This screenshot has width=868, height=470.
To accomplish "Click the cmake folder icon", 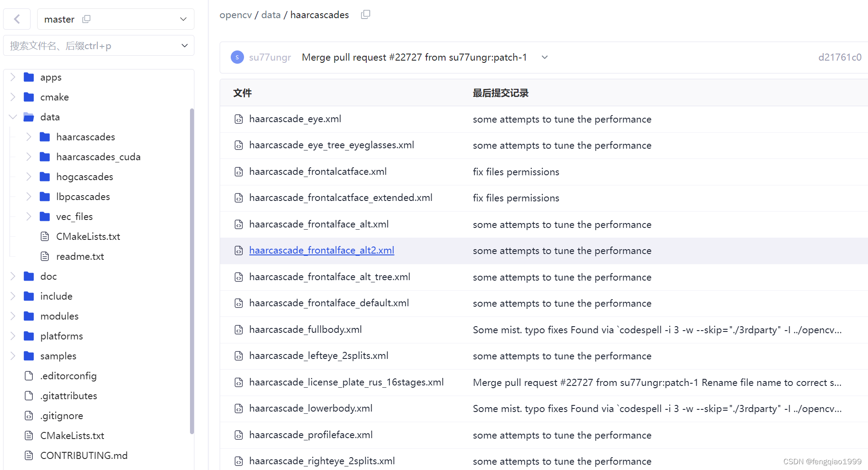I will [x=29, y=97].
